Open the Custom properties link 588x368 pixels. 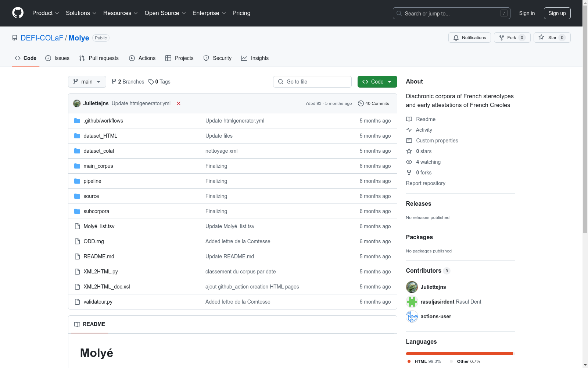point(437,141)
